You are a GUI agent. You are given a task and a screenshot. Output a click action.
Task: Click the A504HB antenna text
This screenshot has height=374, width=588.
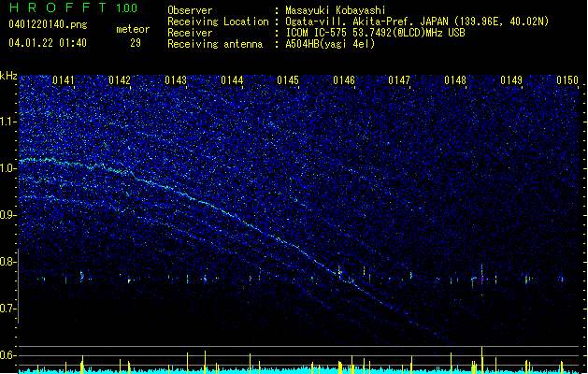330,44
